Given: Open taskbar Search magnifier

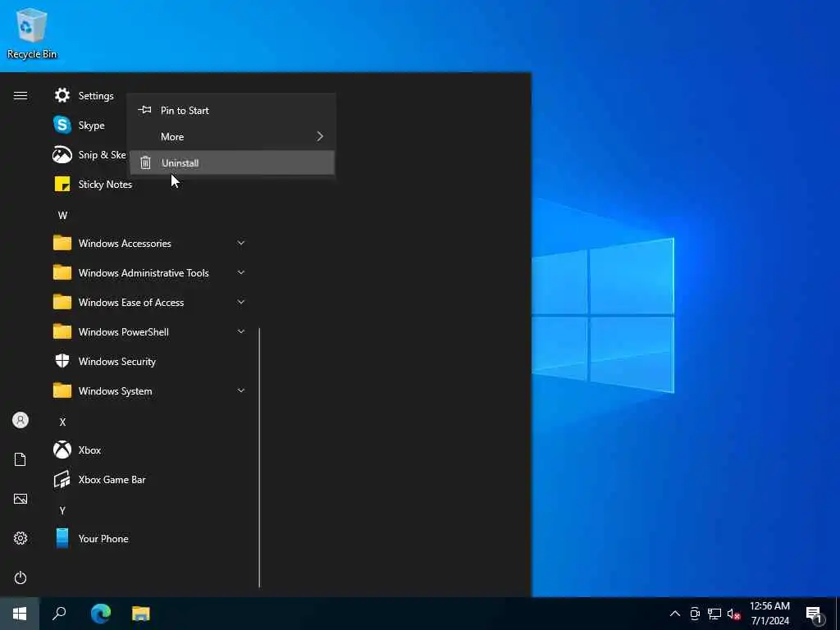Looking at the screenshot, I should click(59, 614).
